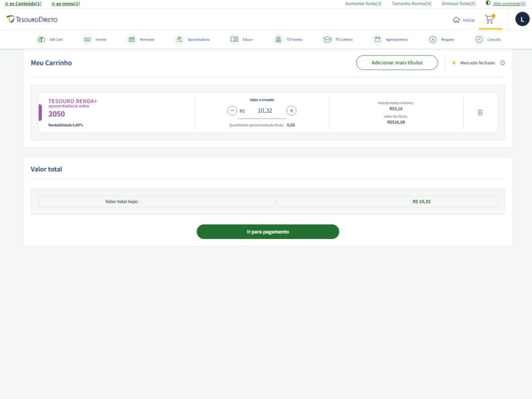Increase investment value with plus button

pyautogui.click(x=291, y=111)
